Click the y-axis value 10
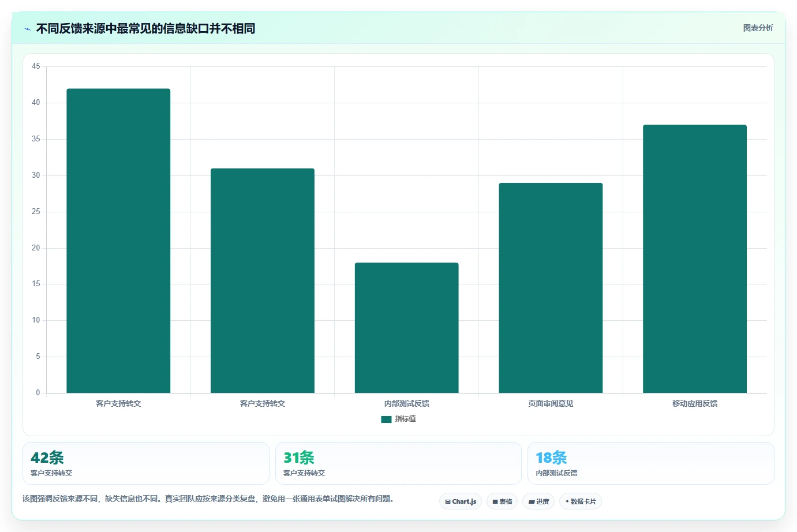Image resolution: width=797 pixels, height=532 pixels. [36, 320]
